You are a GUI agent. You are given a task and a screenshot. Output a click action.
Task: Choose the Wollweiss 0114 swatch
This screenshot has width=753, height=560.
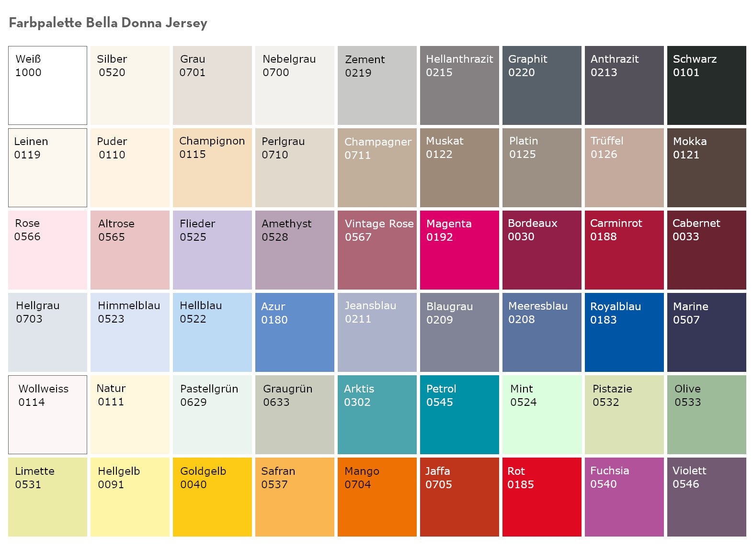pos(47,414)
